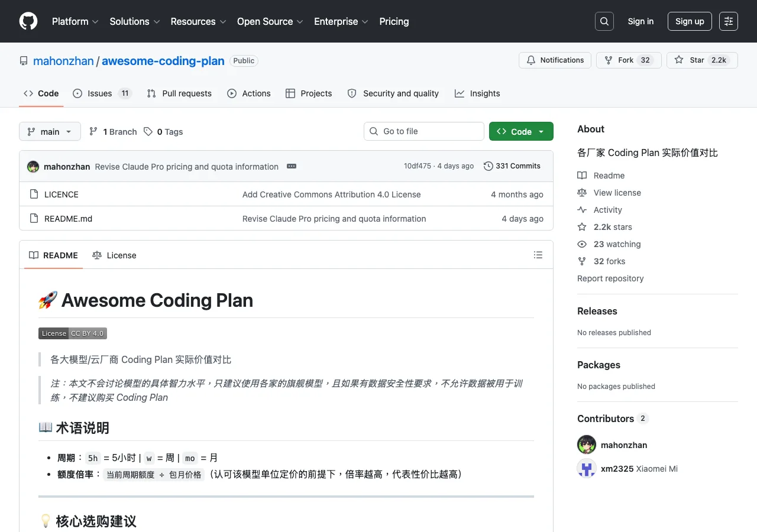Open the Code repository tab
The width and height of the screenshot is (757, 532).
tap(41, 93)
